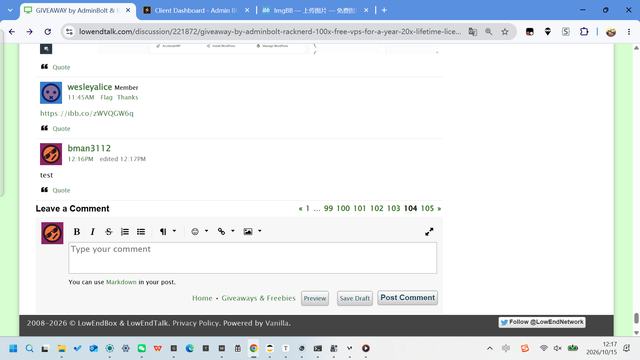Click bman3112's avatar next to test comment

51,154
